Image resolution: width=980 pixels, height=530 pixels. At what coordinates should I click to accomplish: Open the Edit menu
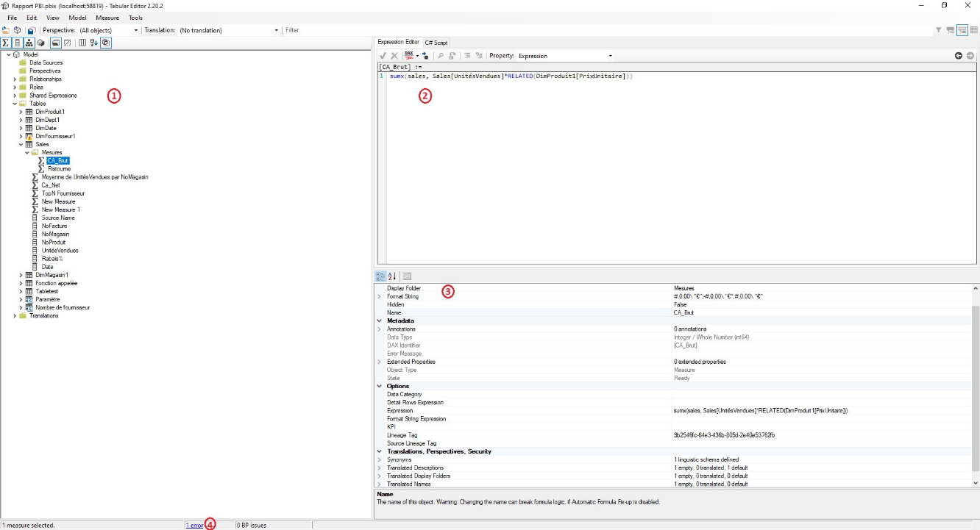click(x=32, y=18)
